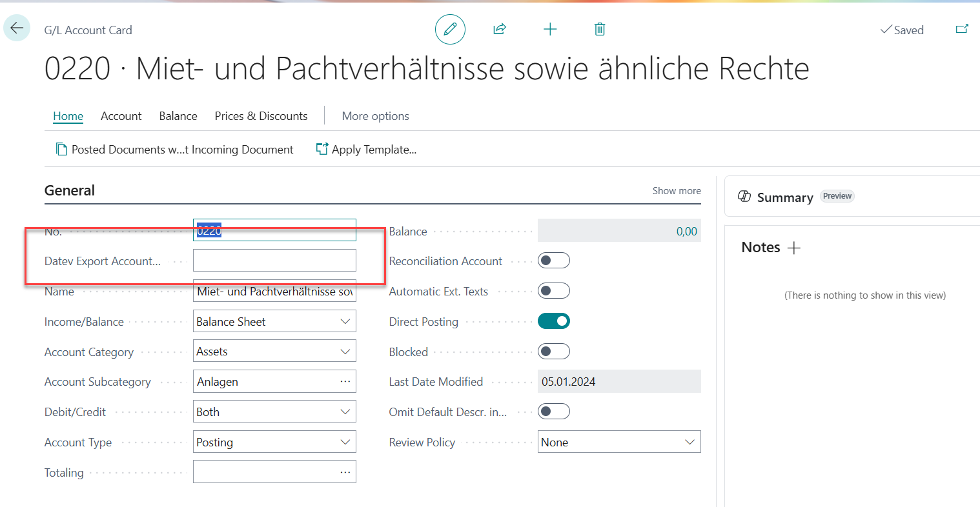Click the trash delete icon
Screen dimensions: 980x507
click(600, 29)
